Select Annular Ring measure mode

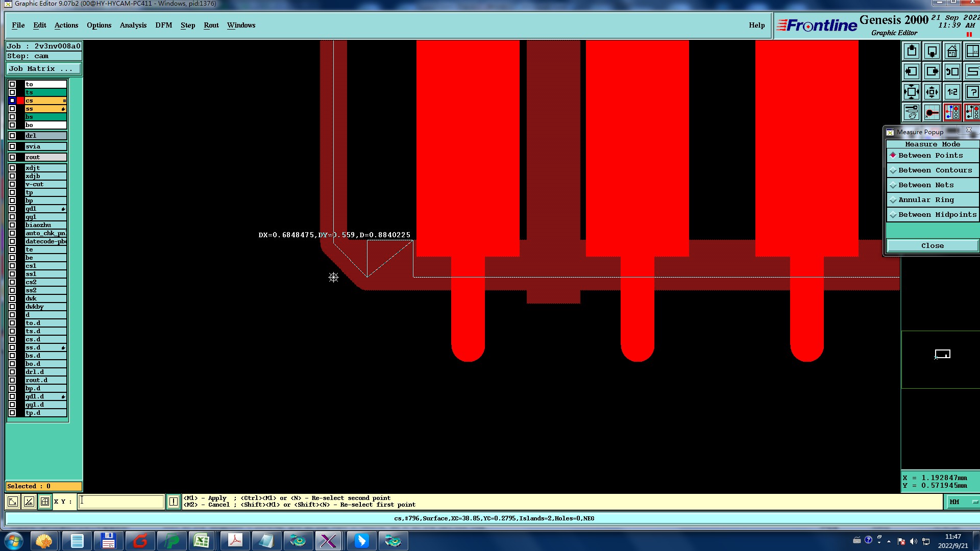coord(925,200)
